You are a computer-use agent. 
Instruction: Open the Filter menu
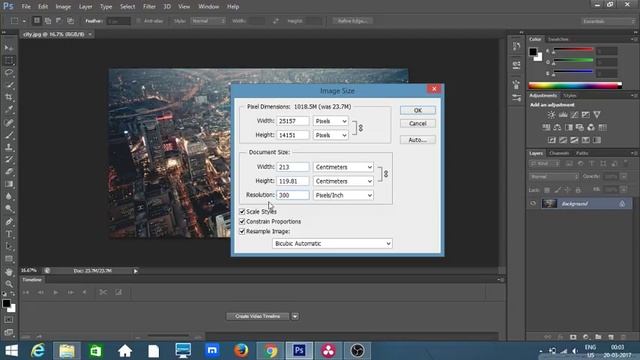pyautogui.click(x=149, y=7)
